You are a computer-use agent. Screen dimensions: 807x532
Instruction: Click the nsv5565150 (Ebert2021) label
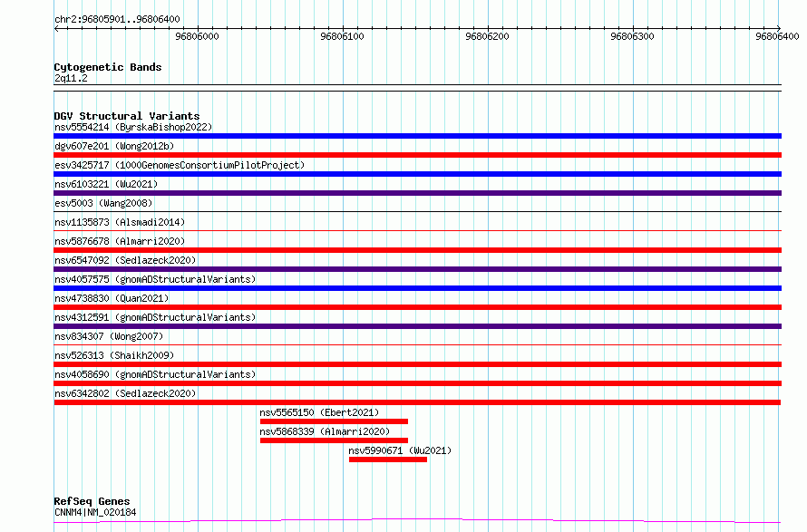pos(319,412)
